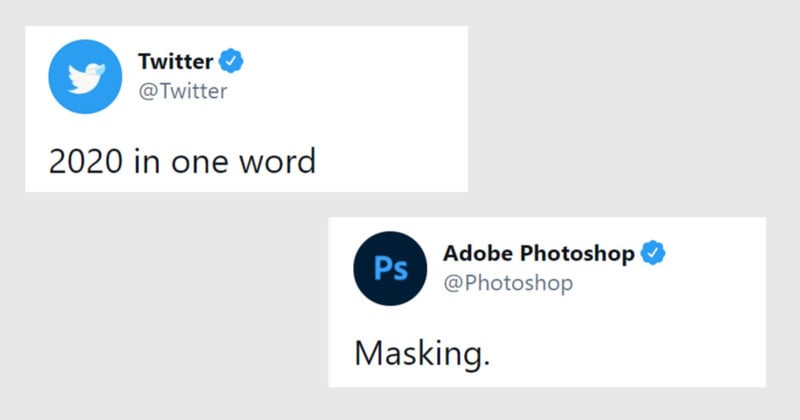Open the @Twitter handle link
Viewport: 800px width, 420px height.
tap(182, 92)
